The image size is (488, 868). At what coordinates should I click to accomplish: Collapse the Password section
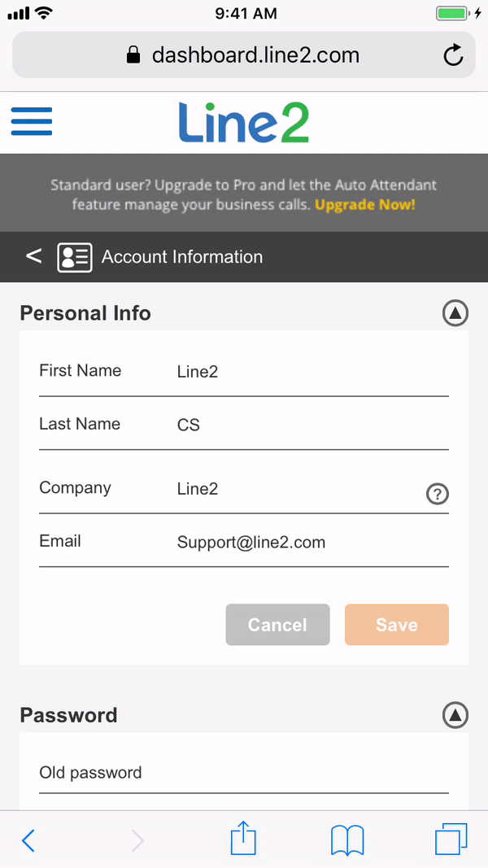coord(455,715)
